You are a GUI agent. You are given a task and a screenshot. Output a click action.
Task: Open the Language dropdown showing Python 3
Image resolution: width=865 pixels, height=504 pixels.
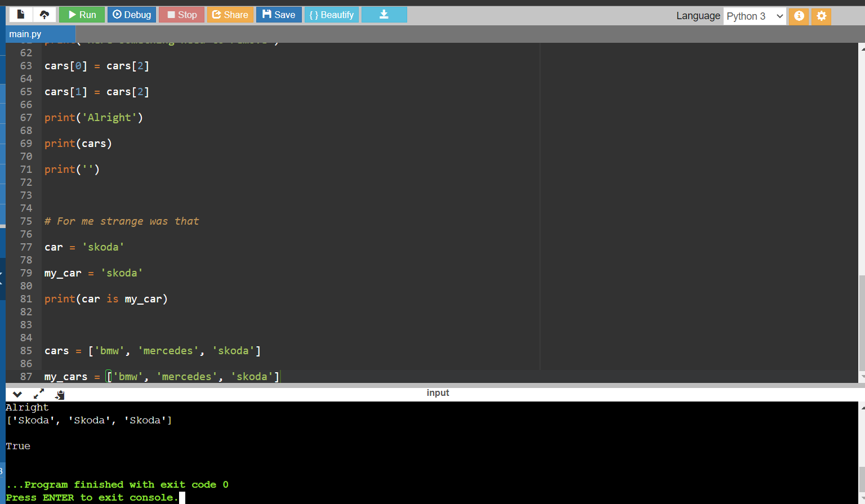click(754, 16)
